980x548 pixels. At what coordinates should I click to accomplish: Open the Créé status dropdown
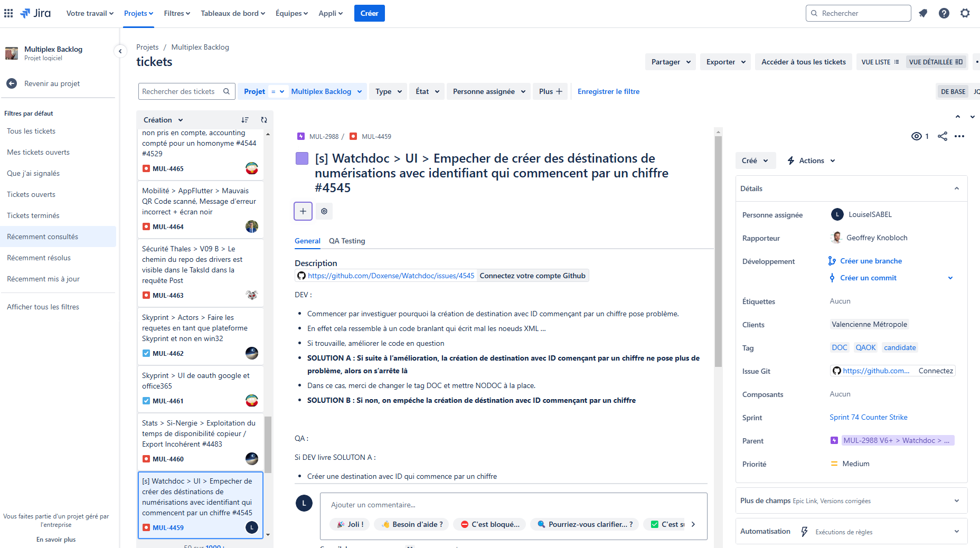(755, 160)
